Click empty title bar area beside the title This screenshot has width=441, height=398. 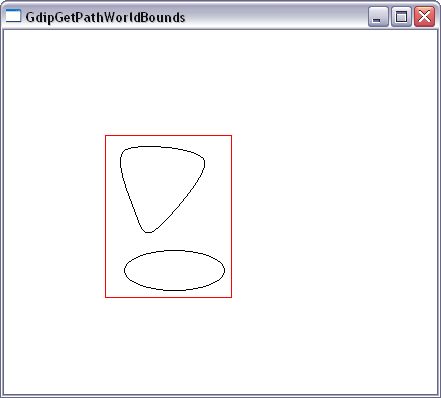(277, 16)
